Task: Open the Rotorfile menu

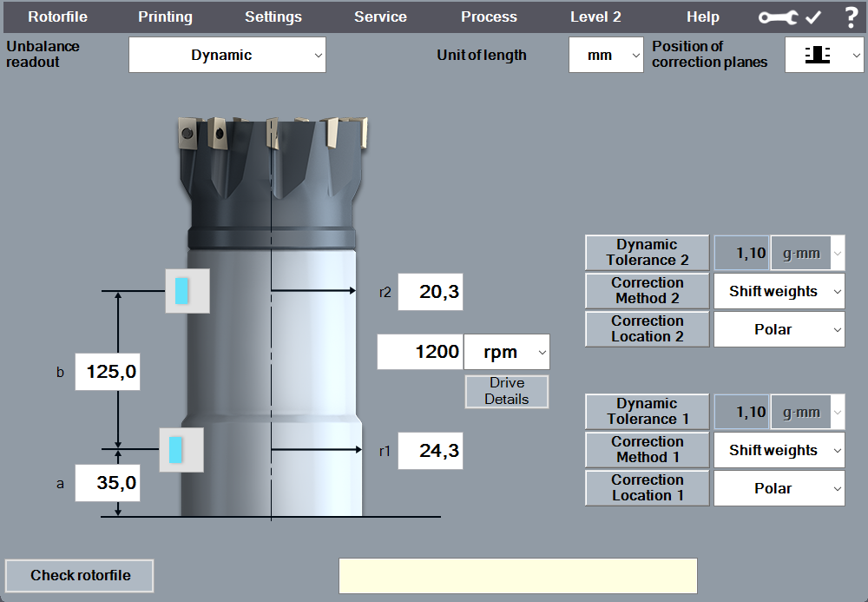Action: tap(57, 17)
